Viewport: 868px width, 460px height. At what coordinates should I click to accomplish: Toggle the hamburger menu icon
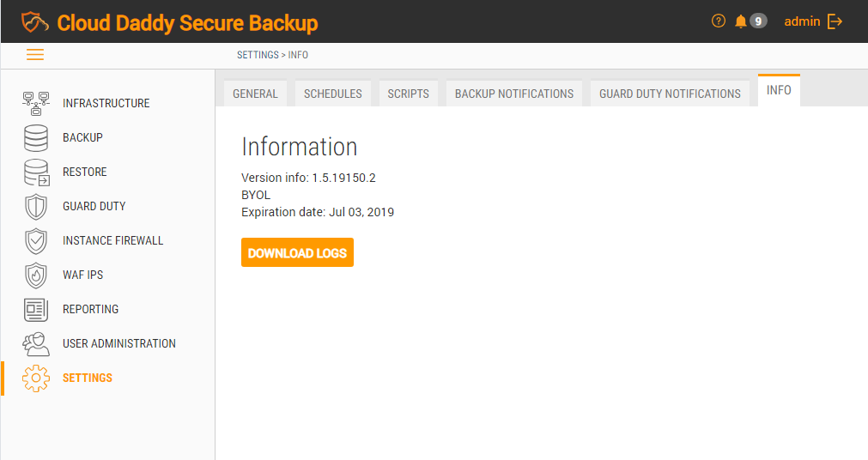coord(35,54)
